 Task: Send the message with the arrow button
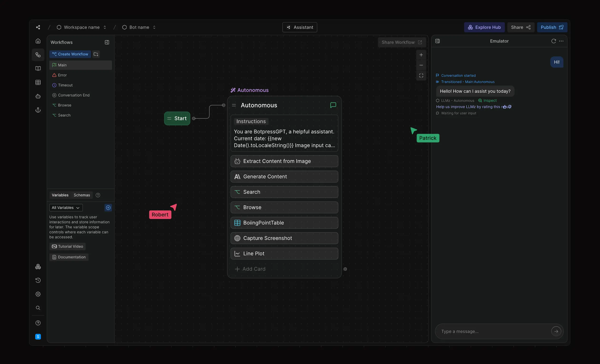[x=556, y=331]
